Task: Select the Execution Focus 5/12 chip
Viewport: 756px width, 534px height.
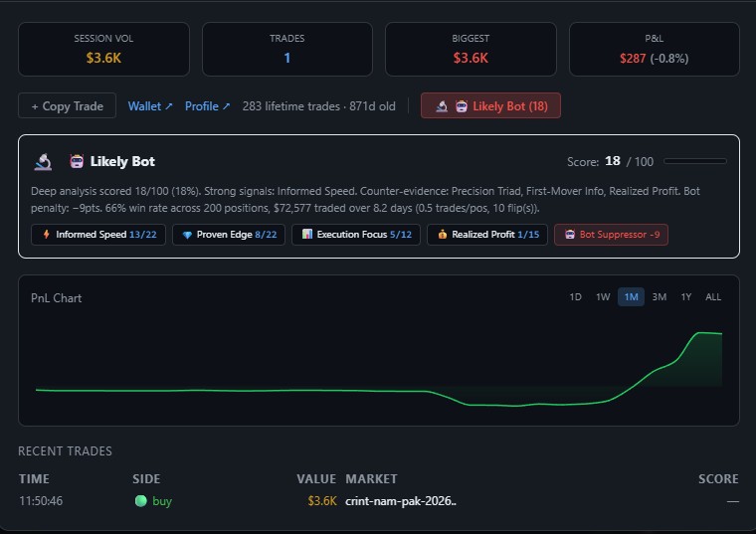Action: [356, 235]
